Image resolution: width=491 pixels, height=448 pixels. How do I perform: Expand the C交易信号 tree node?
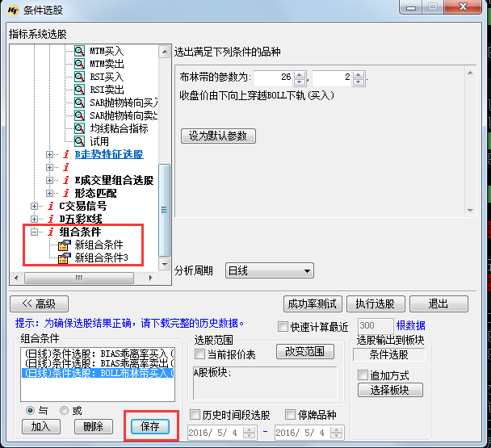[x=35, y=206]
